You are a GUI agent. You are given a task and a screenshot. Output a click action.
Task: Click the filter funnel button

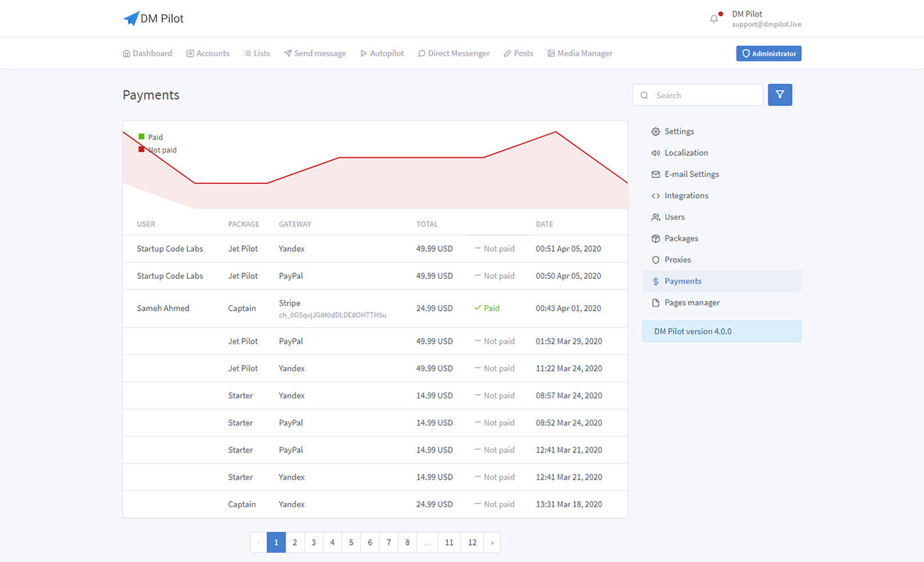780,95
